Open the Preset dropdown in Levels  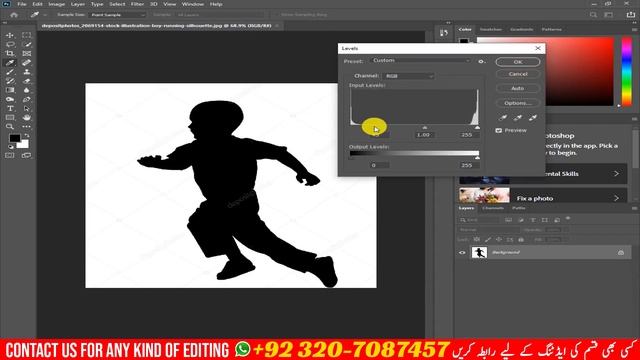[421, 60]
